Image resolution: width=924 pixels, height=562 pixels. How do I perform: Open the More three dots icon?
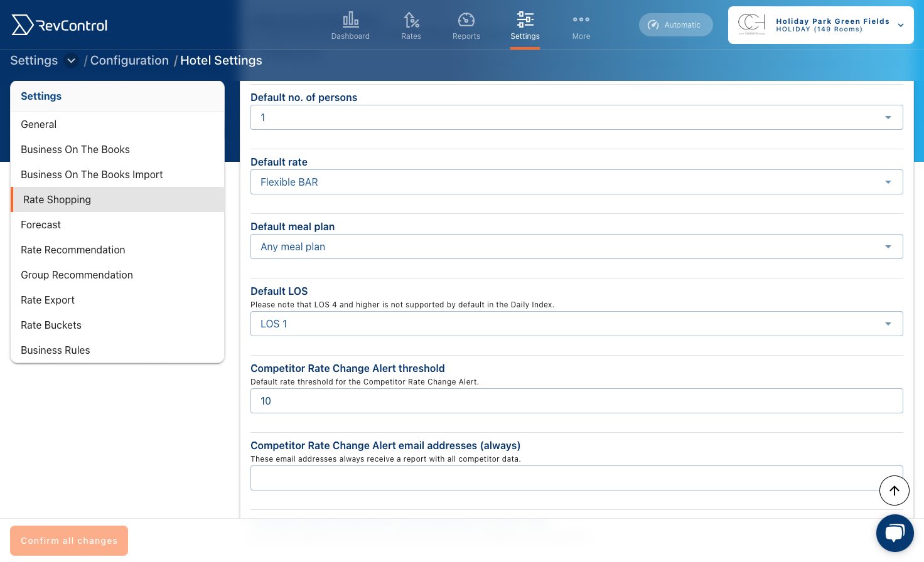581,19
